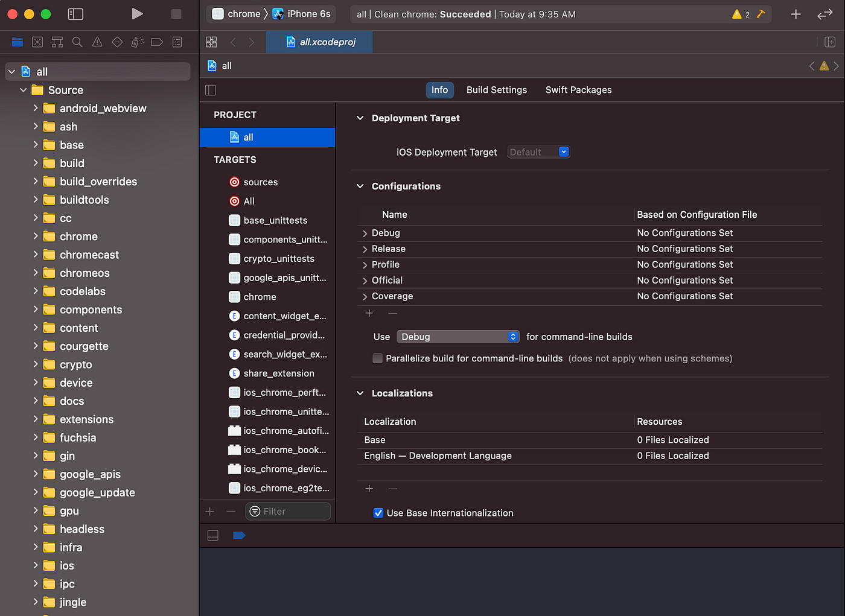This screenshot has width=845, height=616.
Task: Stop the running task
Action: pyautogui.click(x=176, y=14)
